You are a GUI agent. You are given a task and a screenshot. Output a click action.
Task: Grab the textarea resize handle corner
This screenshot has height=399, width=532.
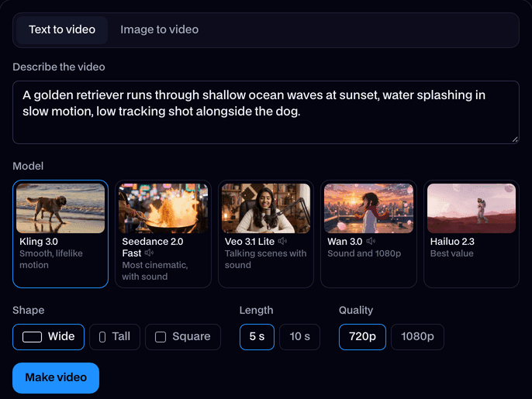(515, 139)
